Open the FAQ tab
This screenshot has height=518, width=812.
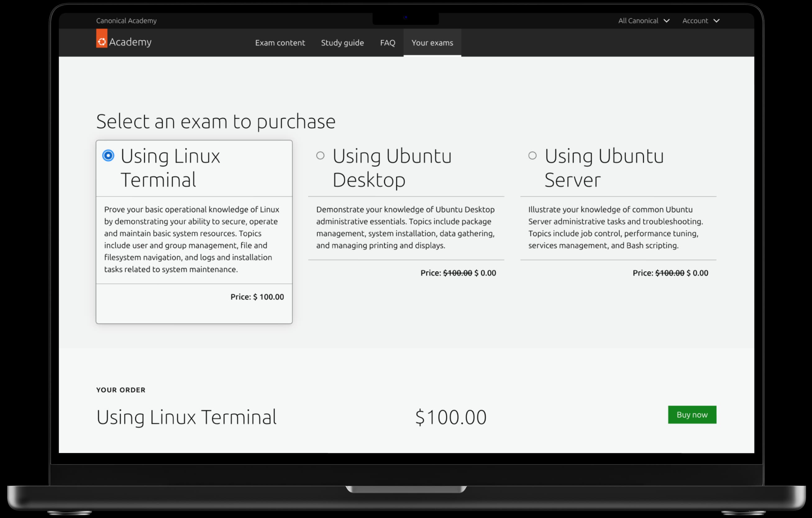[387, 43]
